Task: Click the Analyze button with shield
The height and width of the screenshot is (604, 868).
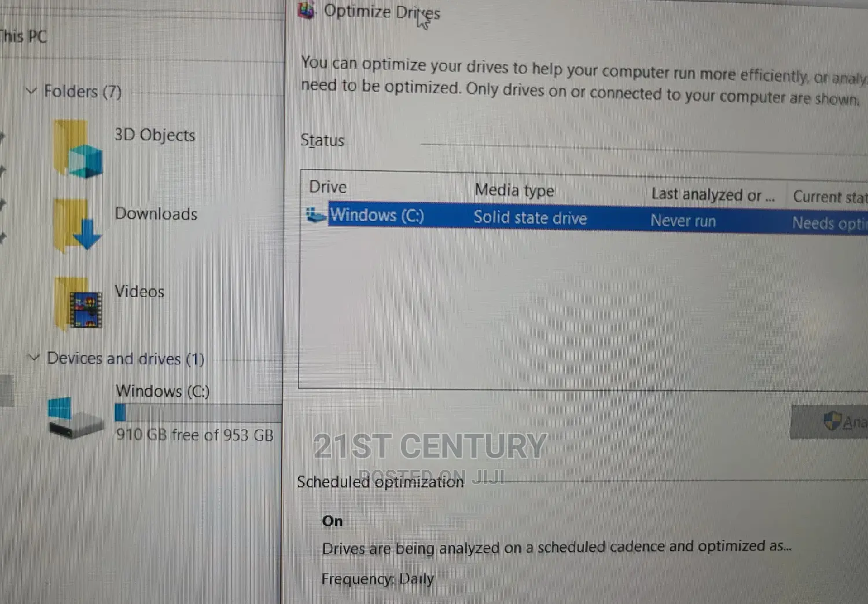Action: point(829,422)
